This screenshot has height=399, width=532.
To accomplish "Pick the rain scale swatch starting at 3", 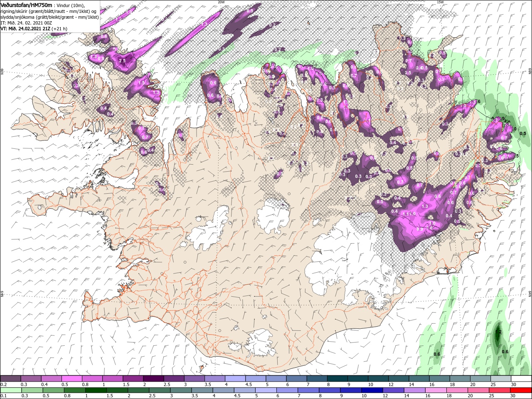I will 181,390.
